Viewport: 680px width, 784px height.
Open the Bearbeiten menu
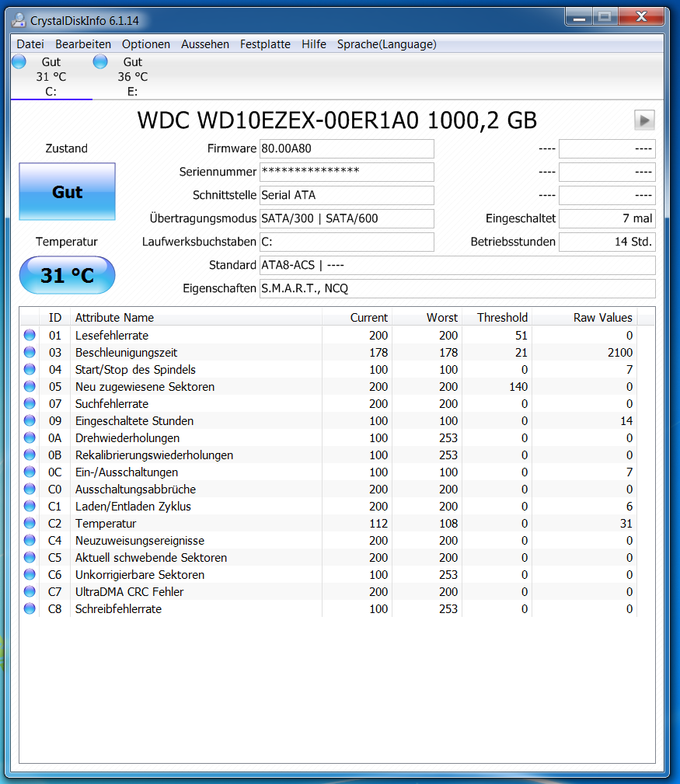83,44
